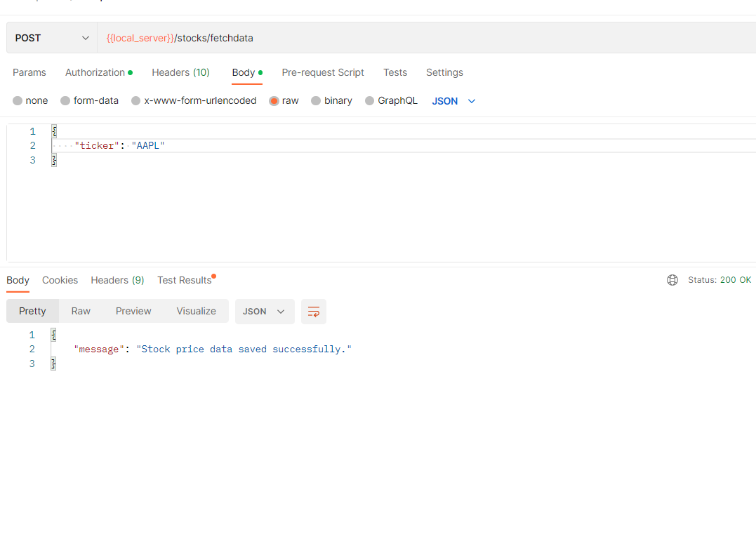Choose x-www-form-urlencoded body type
Screen dimensions: 756x546
(136, 101)
